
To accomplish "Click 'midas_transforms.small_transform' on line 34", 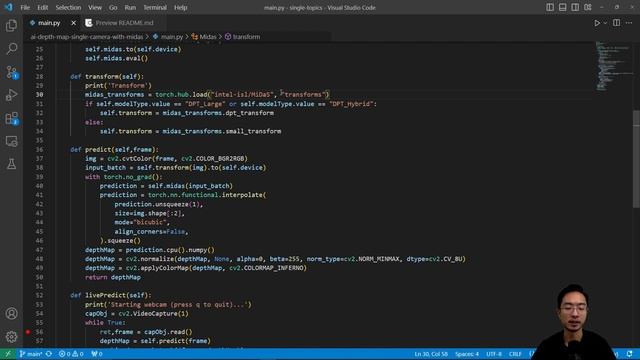I will click(x=222, y=131).
